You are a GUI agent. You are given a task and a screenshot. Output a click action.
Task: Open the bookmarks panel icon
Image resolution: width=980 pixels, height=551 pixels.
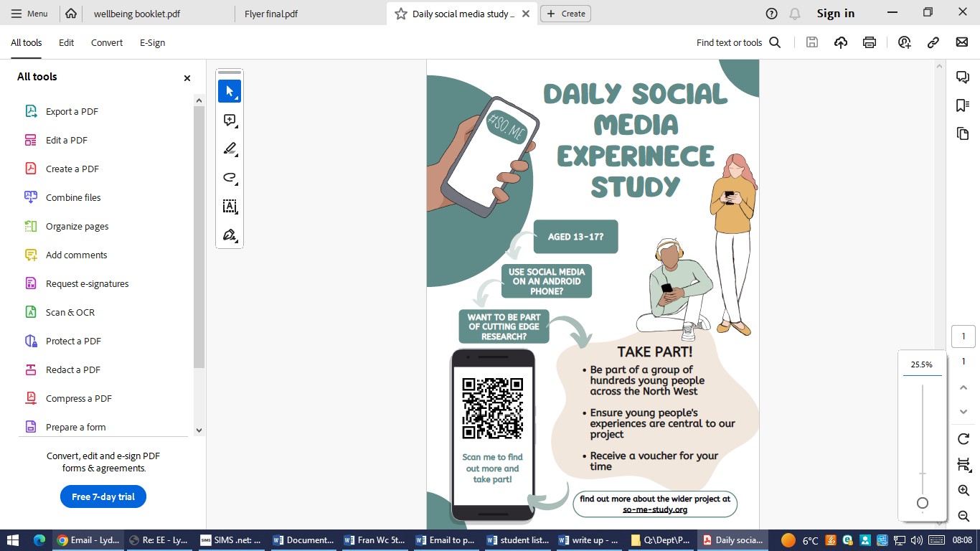point(963,105)
